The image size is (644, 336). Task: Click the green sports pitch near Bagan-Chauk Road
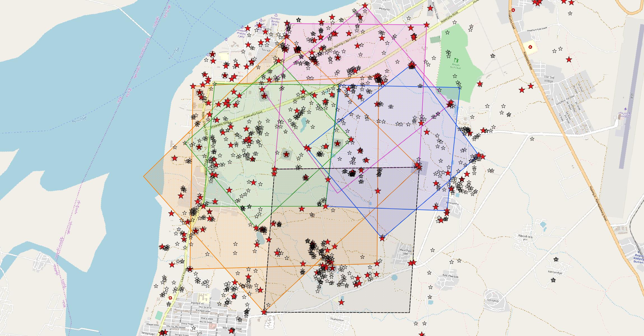159,316
